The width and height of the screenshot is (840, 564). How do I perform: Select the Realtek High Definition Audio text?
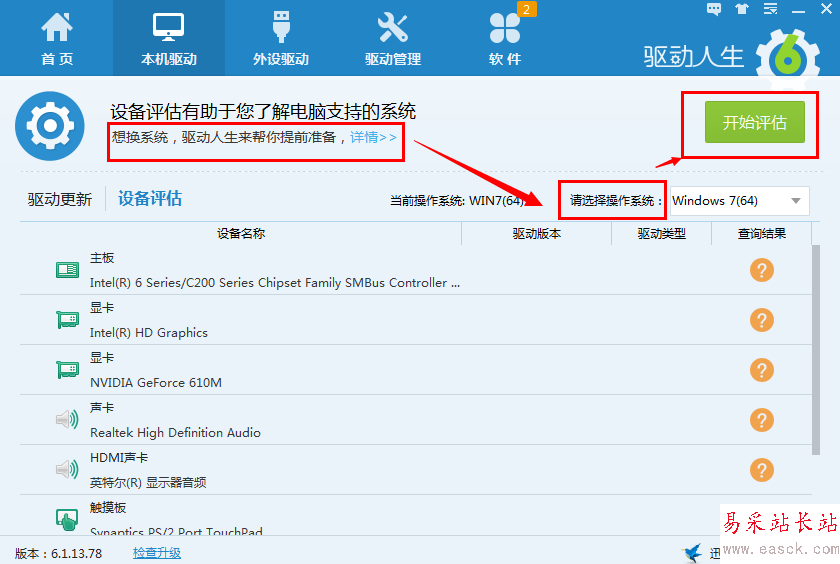click(x=175, y=432)
